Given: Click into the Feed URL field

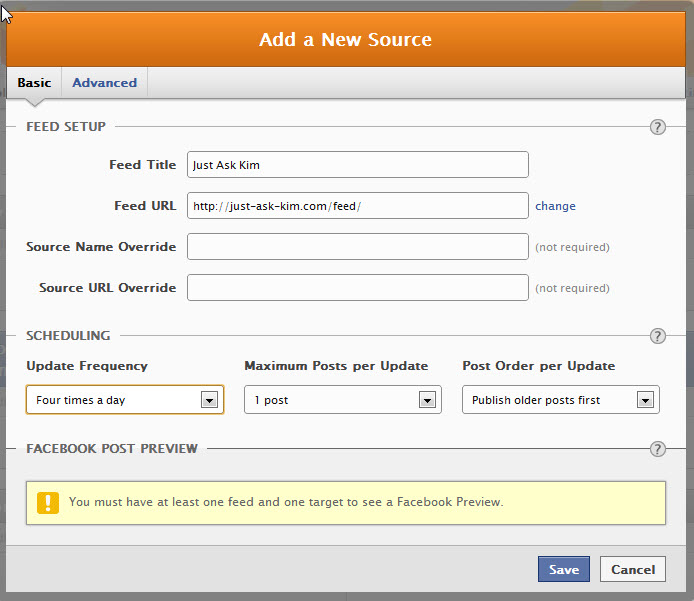Looking at the screenshot, I should coord(358,205).
